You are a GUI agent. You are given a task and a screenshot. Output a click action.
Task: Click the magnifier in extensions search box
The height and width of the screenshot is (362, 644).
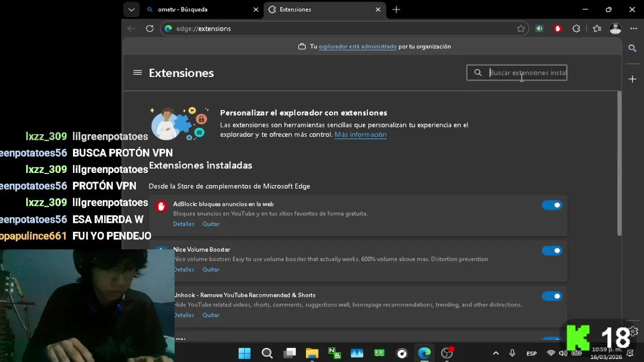[x=478, y=72]
